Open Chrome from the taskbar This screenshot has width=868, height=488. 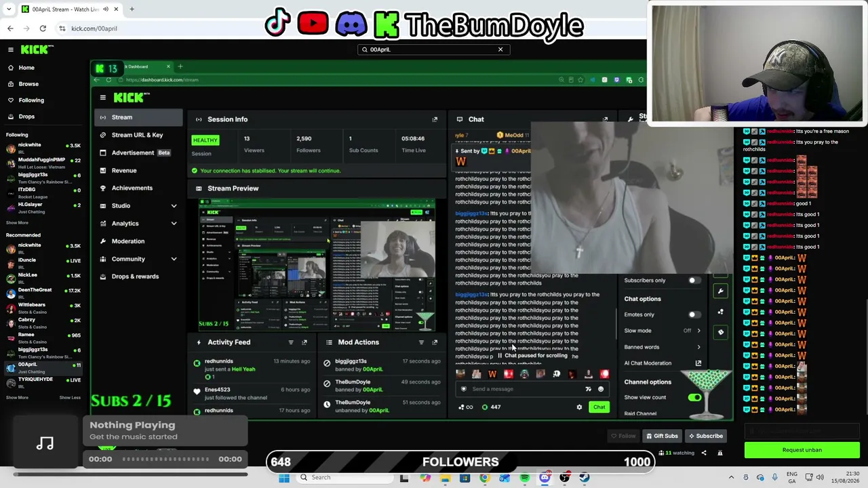(x=484, y=478)
